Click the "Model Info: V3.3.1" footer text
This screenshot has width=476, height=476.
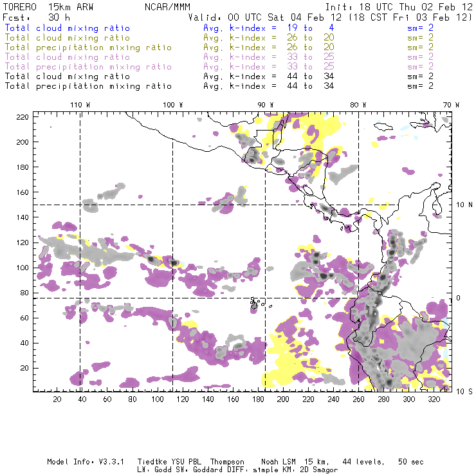pyautogui.click(x=86, y=462)
